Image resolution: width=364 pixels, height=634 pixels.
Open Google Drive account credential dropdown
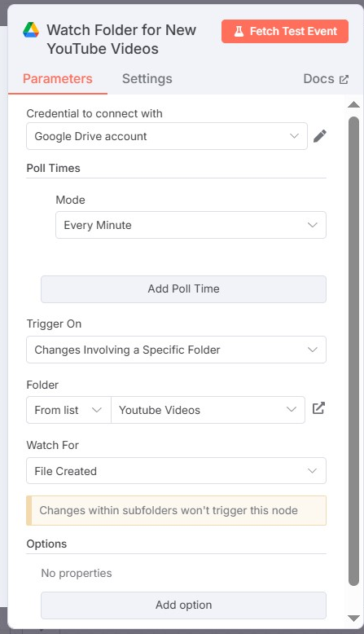point(167,136)
